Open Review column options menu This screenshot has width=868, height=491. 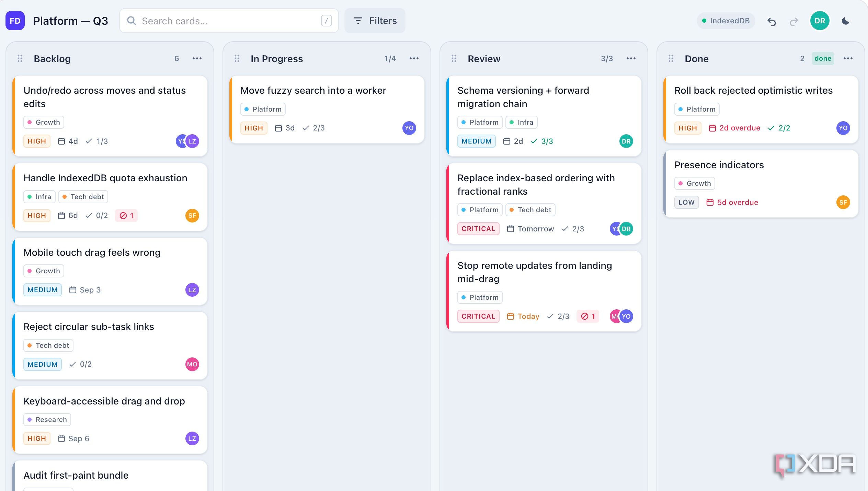[631, 59]
